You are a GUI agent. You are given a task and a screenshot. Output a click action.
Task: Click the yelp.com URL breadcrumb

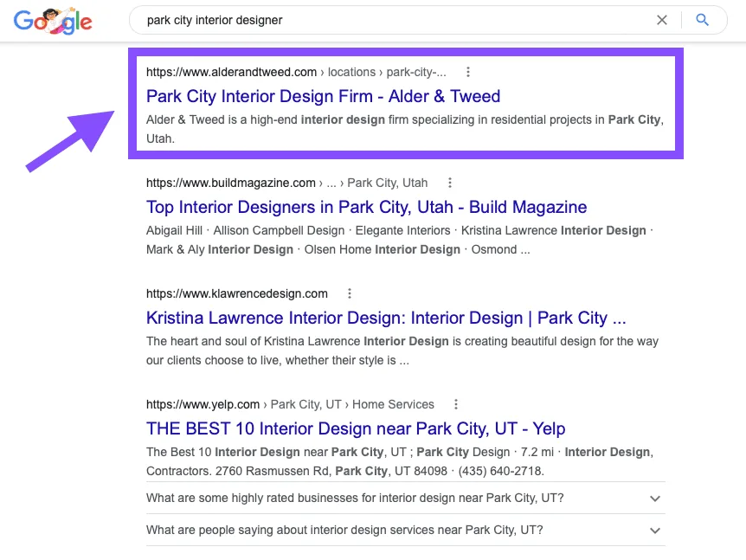(290, 404)
